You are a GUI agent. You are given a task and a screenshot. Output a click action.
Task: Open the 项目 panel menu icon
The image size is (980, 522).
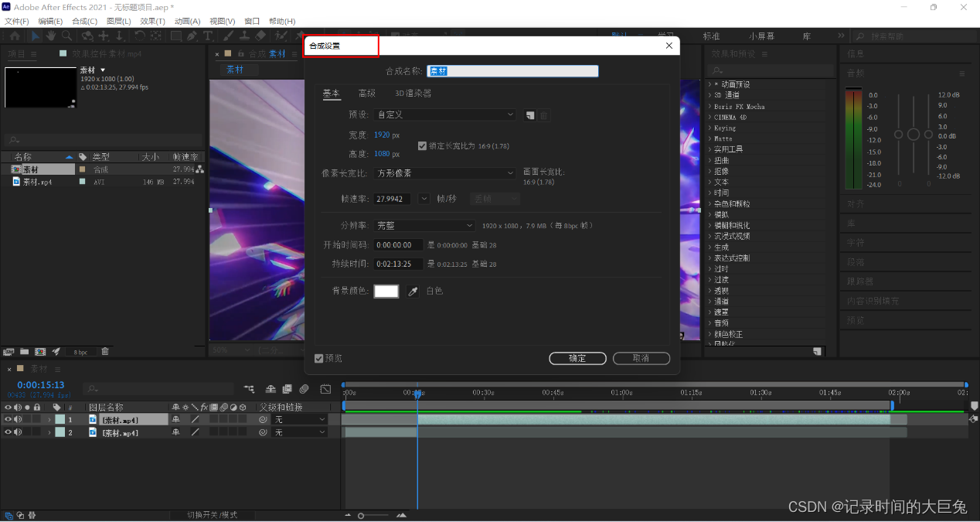point(32,54)
